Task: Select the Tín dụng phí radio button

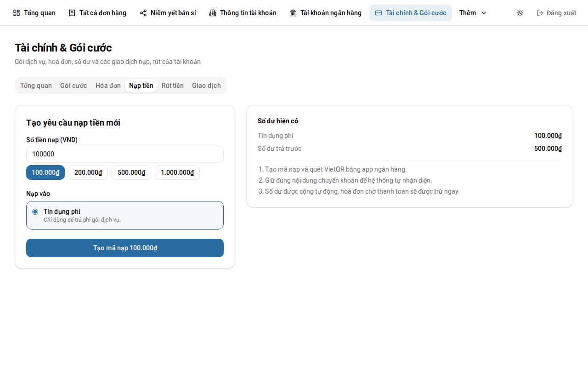Action: (x=35, y=212)
